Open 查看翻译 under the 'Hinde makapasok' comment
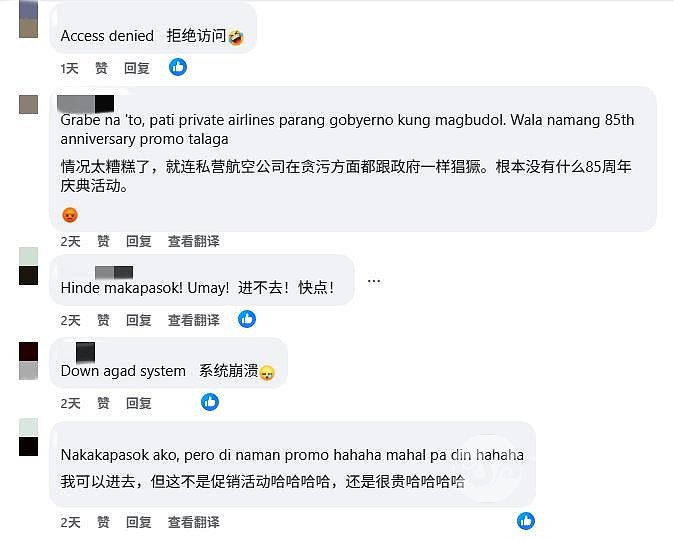The image size is (674, 539). pos(193,320)
